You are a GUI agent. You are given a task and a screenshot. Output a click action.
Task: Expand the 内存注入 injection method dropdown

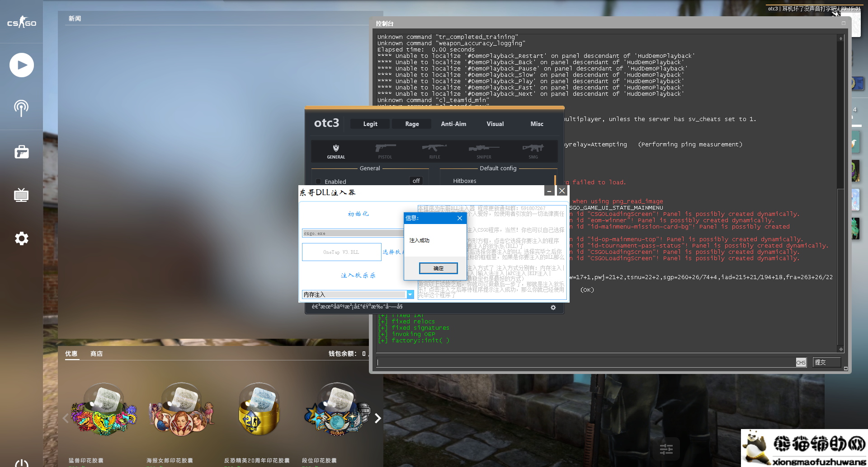410,294
